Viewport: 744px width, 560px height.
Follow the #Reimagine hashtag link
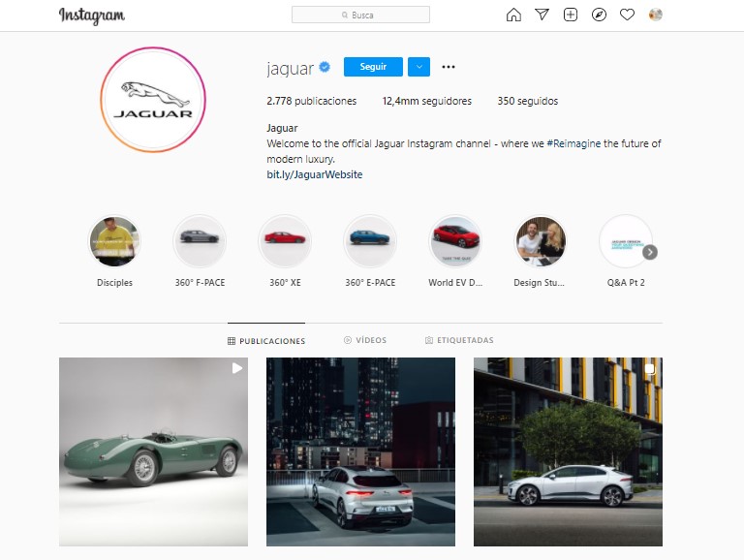[x=573, y=143]
